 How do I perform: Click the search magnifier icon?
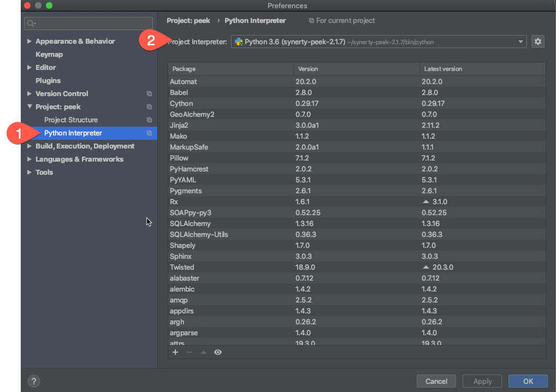click(x=31, y=23)
